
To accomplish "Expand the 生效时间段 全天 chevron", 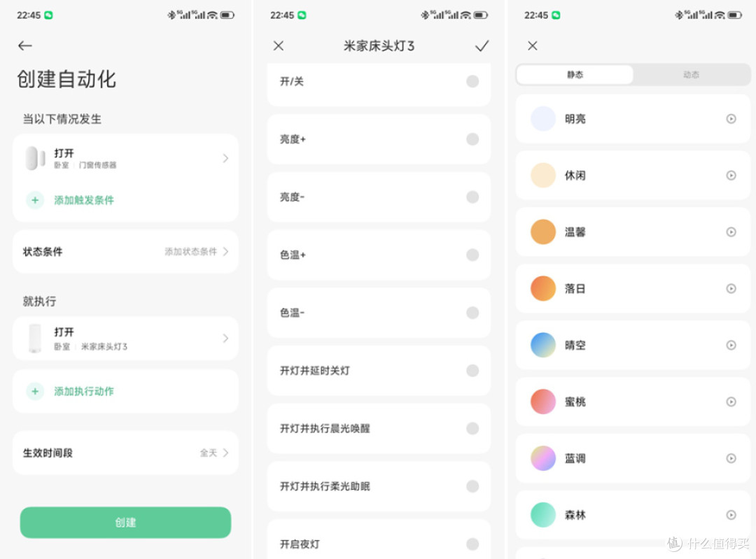I will coord(225,453).
